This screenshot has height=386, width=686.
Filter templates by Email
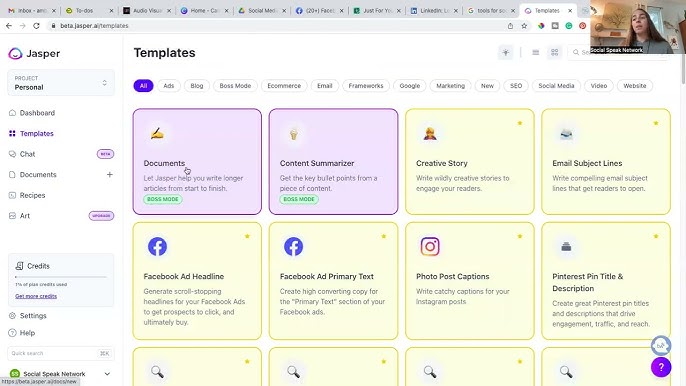(325, 86)
